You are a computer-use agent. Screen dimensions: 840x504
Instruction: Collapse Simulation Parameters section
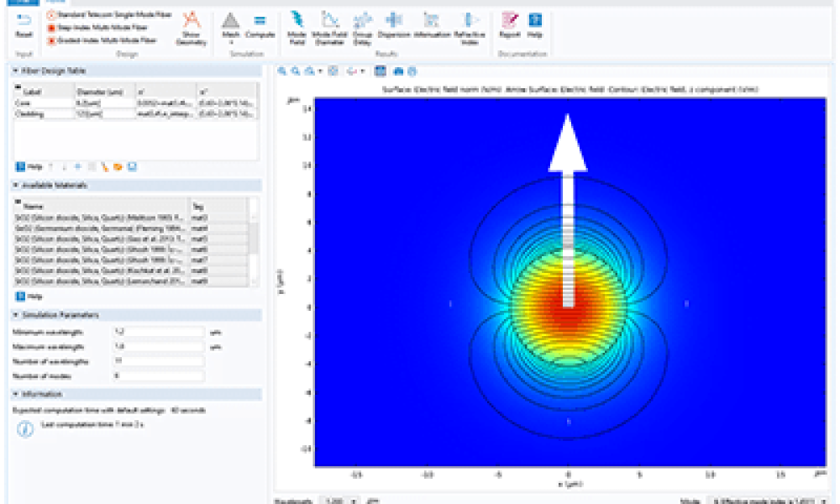pos(15,315)
